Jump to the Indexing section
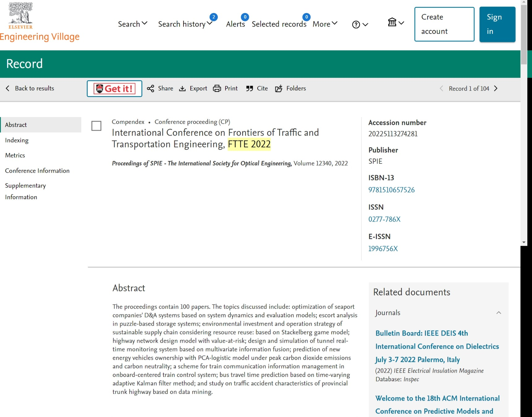532x417 pixels. pos(17,140)
